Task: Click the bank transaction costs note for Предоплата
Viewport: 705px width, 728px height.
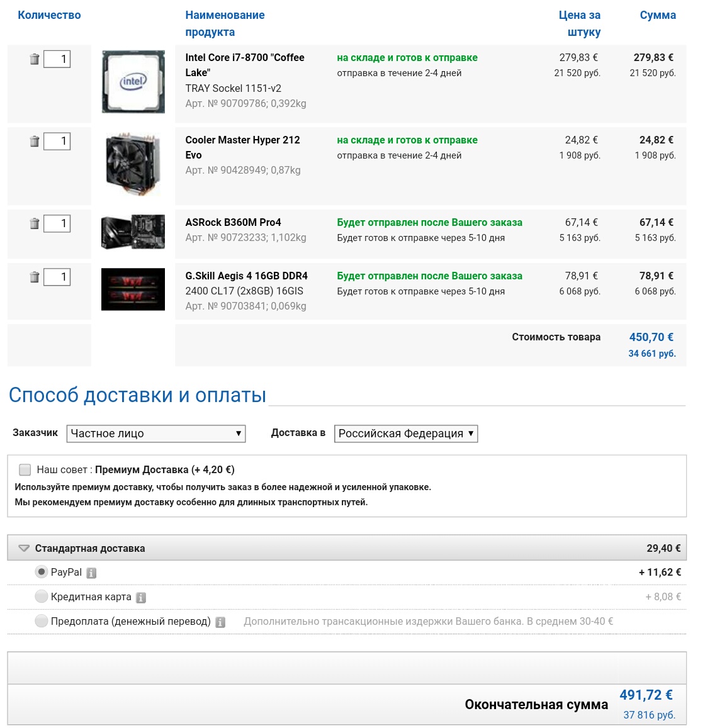Action: click(428, 622)
